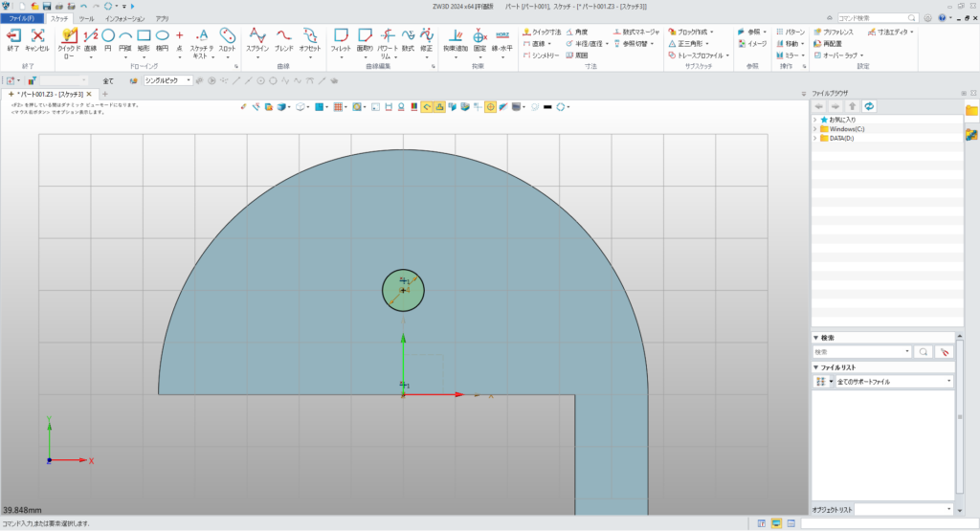Expand the Windows(C:) drive tree node
The height and width of the screenshot is (531, 980).
point(814,128)
